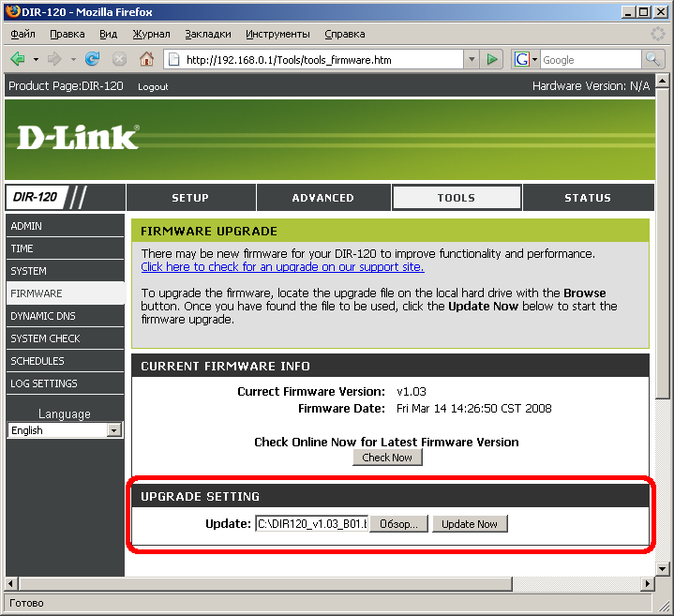Click the Google search engine icon

coord(521,59)
